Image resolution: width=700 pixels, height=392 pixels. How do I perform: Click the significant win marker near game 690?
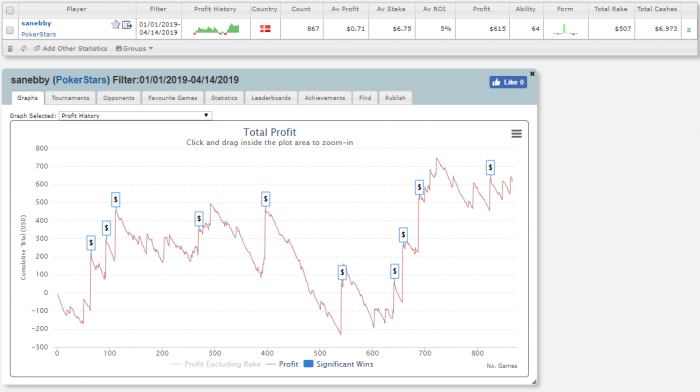pos(419,187)
